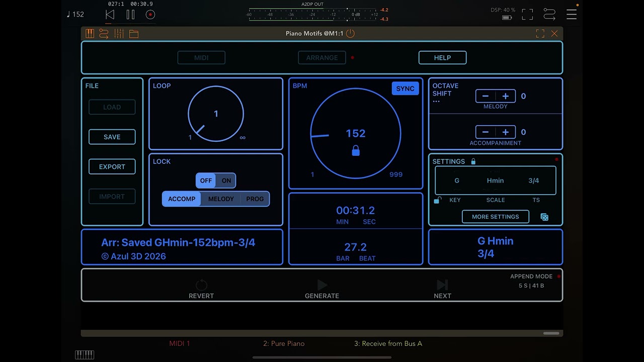Select the MELODY lock segment

tap(221, 199)
